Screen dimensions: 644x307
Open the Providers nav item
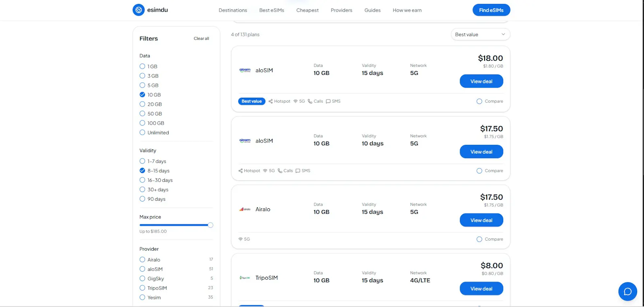(x=341, y=10)
